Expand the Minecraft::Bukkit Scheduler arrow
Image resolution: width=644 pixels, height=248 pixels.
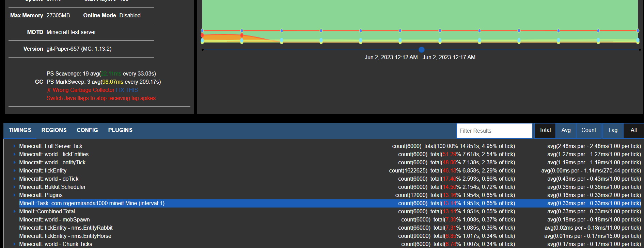(15, 187)
